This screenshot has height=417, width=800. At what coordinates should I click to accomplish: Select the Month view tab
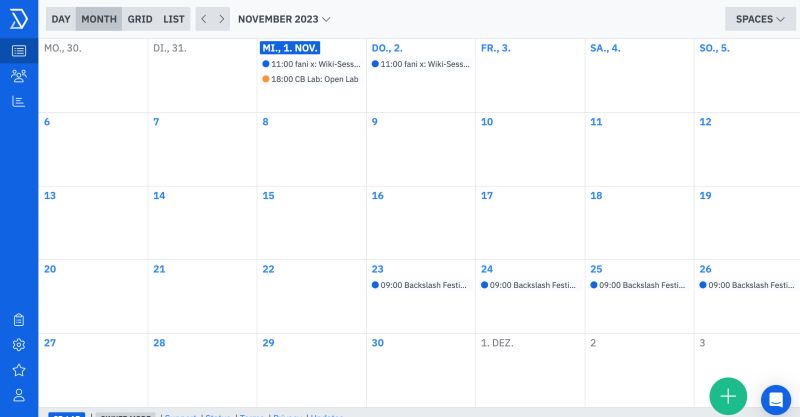pos(99,19)
